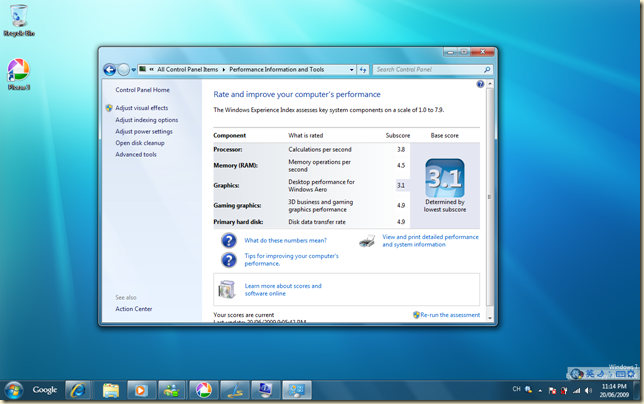
Task: Click the 3.1 base score badge
Action: click(445, 178)
